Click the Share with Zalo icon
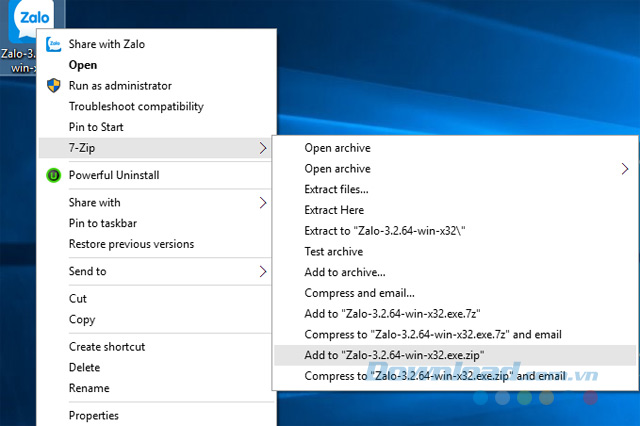This screenshot has width=640, height=426. [54, 45]
